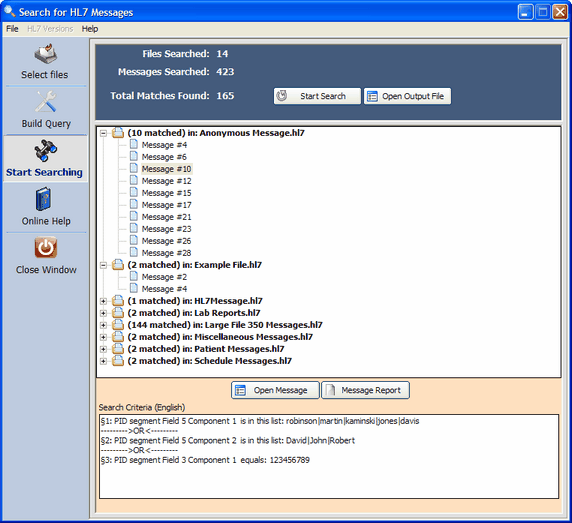Collapse the Anonymous Message.hl7 tree node
The image size is (572, 523).
(x=104, y=133)
